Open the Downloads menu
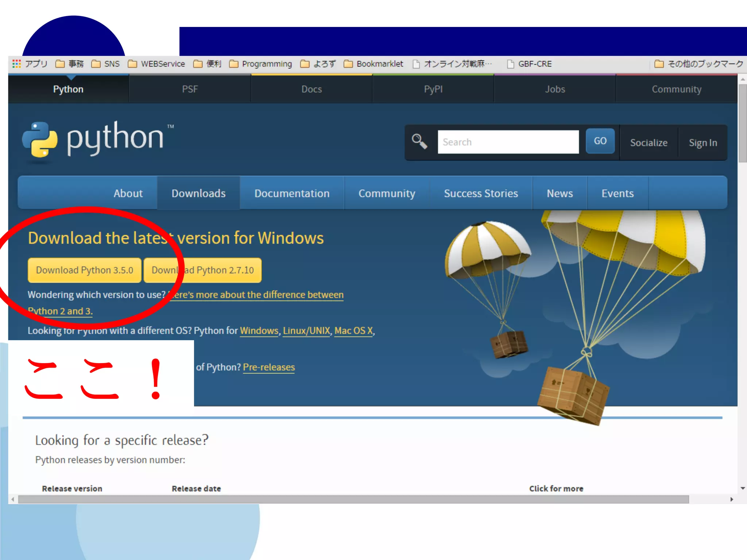The width and height of the screenshot is (747, 560). pos(198,193)
